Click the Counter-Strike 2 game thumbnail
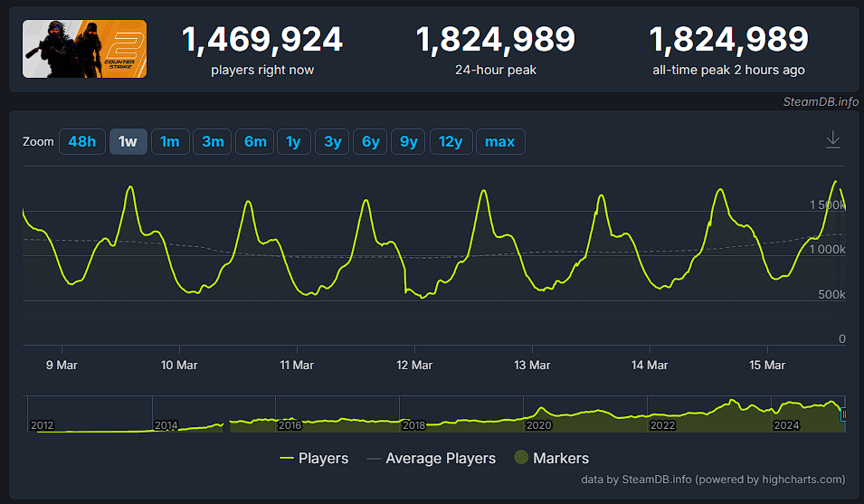864x504 pixels. 84,49
